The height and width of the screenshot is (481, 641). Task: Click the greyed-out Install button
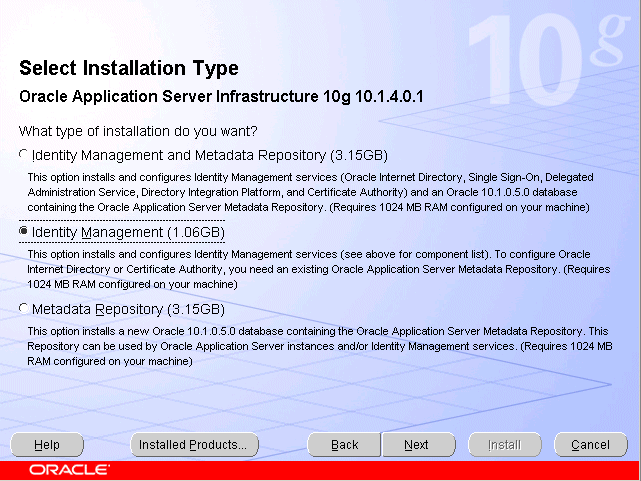505,445
